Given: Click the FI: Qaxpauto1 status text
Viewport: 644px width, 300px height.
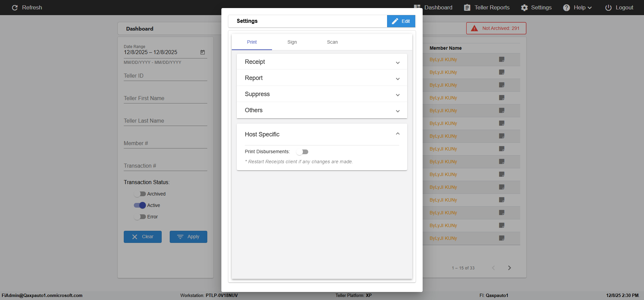Looking at the screenshot, I should tap(494, 296).
